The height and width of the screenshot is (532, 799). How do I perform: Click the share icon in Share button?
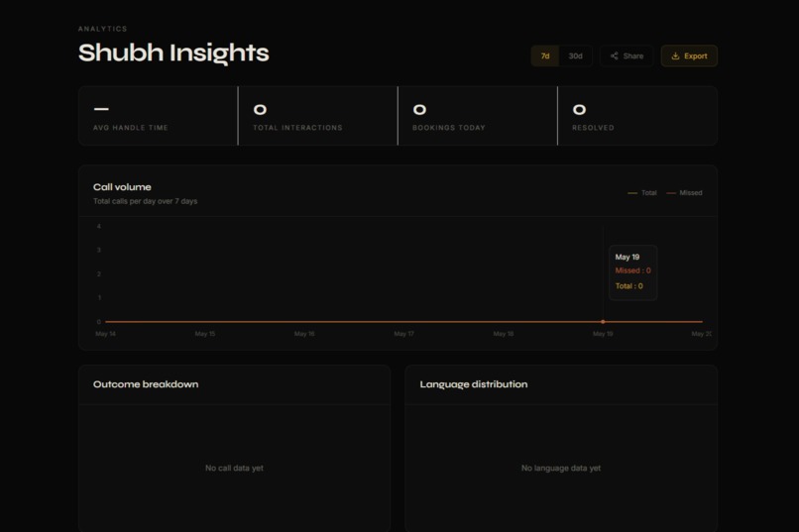(x=614, y=56)
